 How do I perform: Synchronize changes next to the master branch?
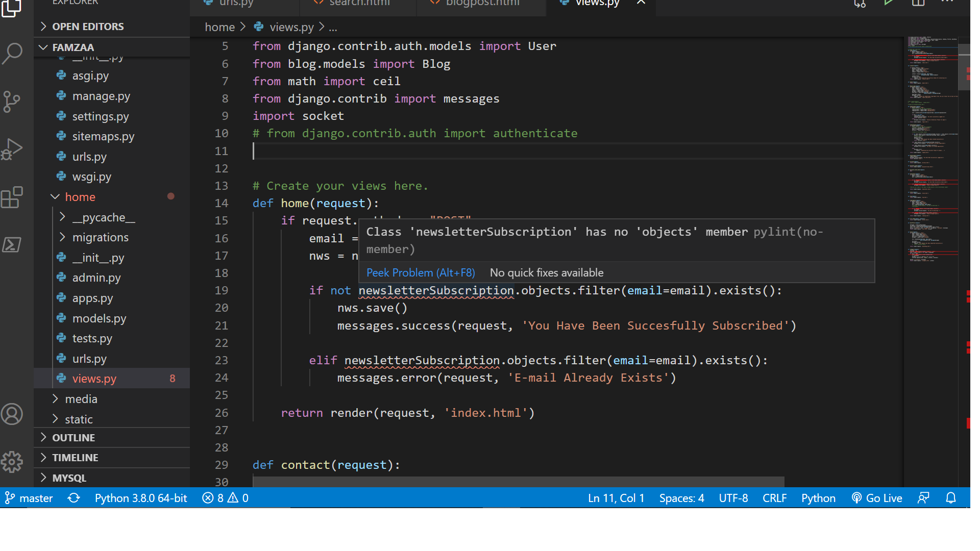pos(73,498)
